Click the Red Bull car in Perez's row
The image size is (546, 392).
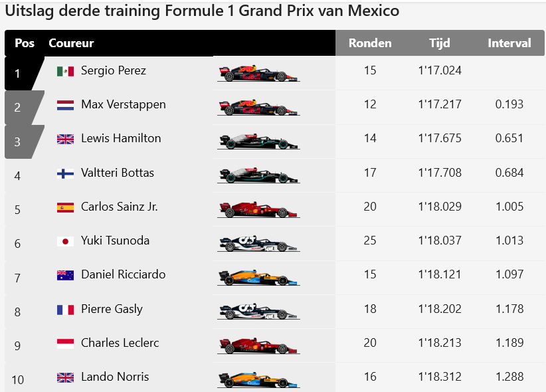pos(258,73)
